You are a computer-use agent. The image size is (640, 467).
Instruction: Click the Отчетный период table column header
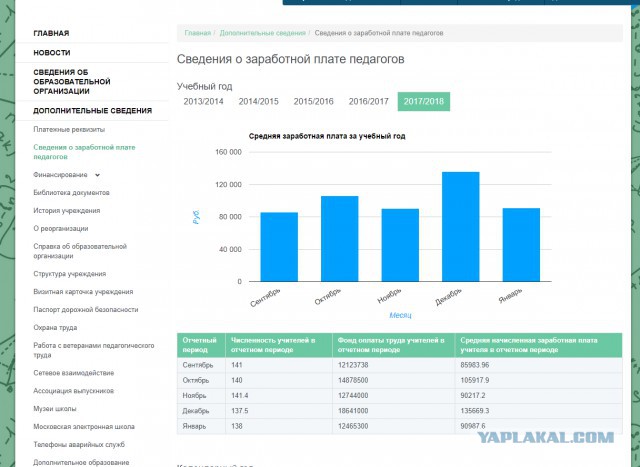coord(200,345)
